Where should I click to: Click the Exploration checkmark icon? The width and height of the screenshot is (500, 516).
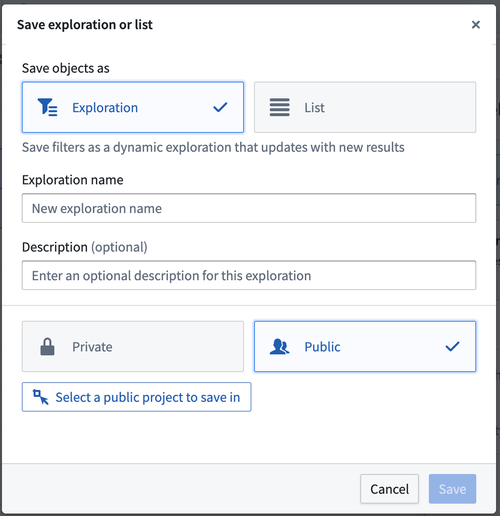point(220,107)
